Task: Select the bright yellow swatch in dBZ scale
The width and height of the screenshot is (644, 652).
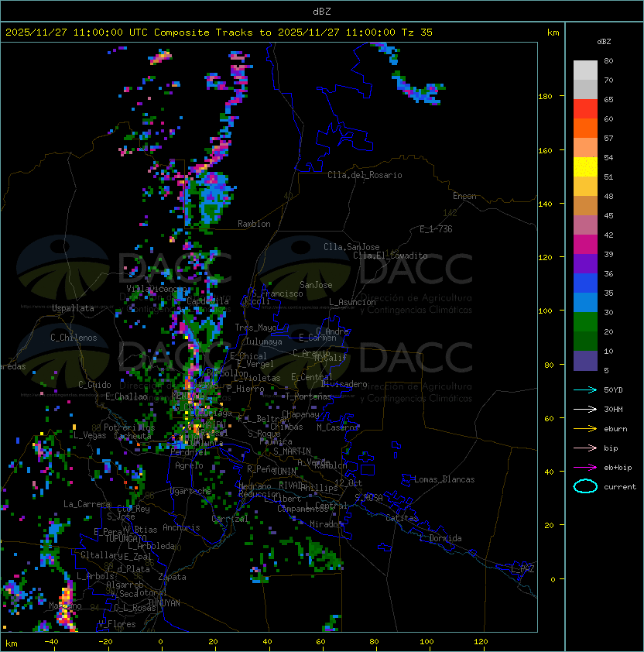Action: point(585,167)
